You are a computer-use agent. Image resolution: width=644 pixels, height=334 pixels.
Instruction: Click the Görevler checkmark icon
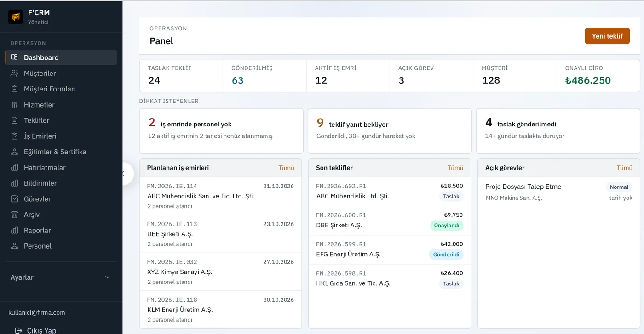pos(15,199)
